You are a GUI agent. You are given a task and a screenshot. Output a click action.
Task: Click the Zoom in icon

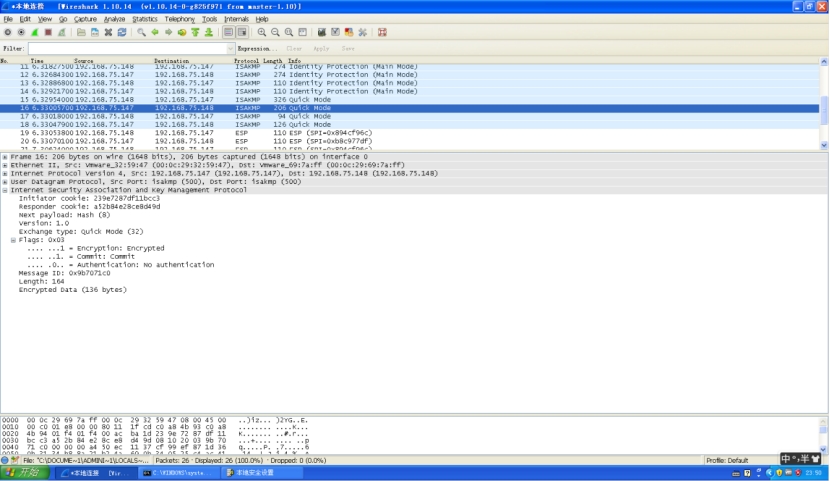point(262,32)
